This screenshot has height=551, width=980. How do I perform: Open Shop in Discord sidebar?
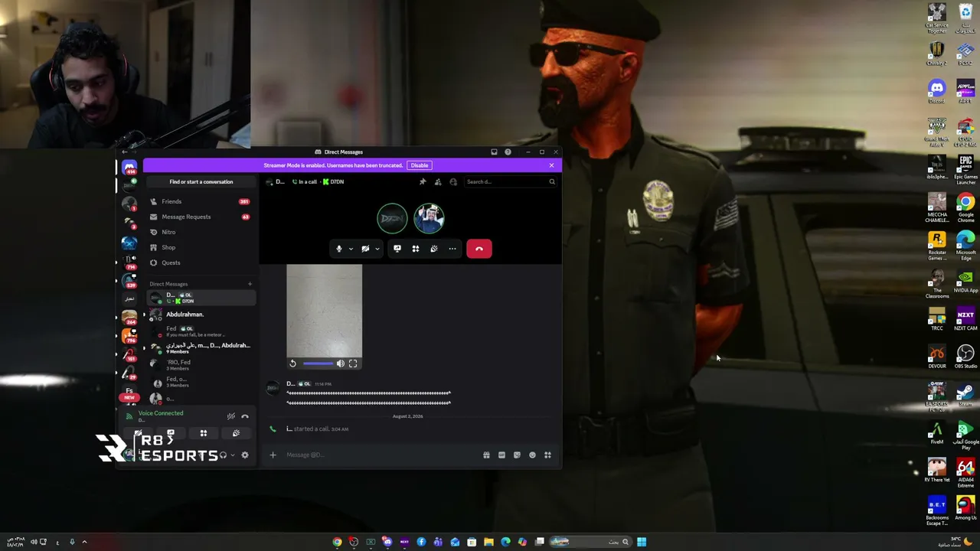click(x=201, y=247)
